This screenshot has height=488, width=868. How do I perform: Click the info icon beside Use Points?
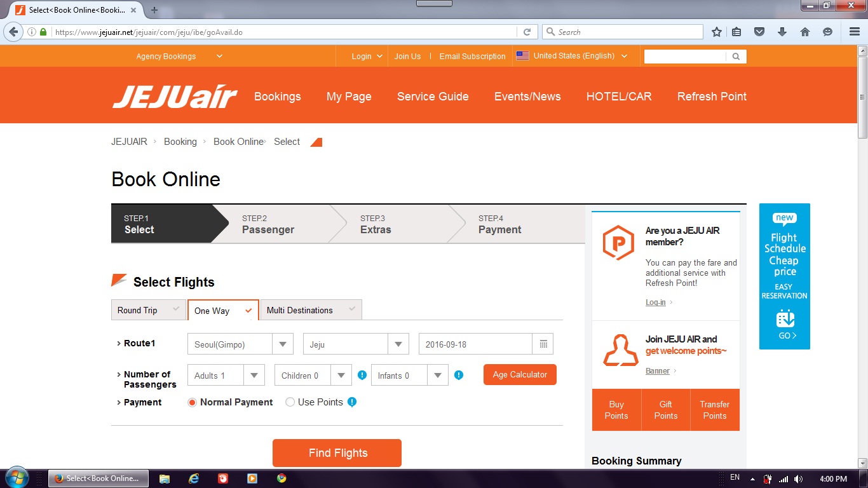coord(352,402)
